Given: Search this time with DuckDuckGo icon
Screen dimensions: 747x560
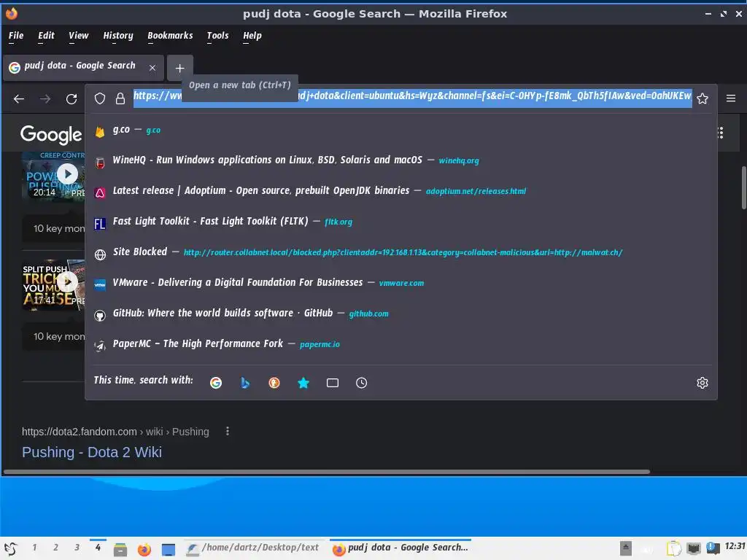Looking at the screenshot, I should click(x=274, y=383).
